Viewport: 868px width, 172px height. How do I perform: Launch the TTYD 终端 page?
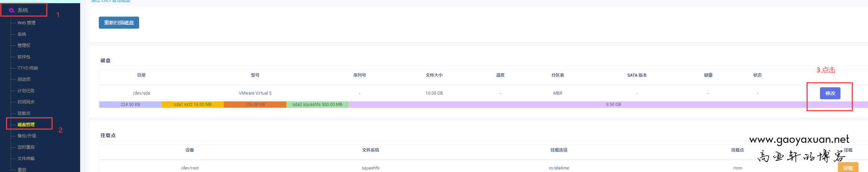pos(28,68)
